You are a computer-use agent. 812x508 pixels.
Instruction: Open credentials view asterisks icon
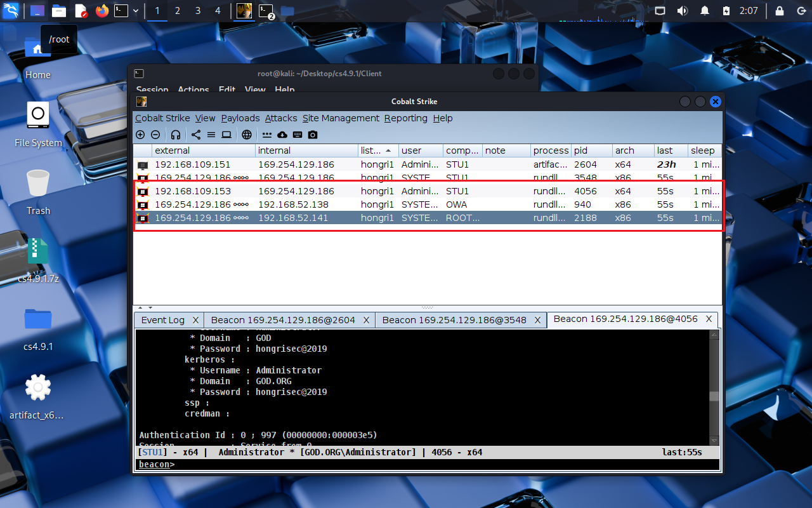267,135
